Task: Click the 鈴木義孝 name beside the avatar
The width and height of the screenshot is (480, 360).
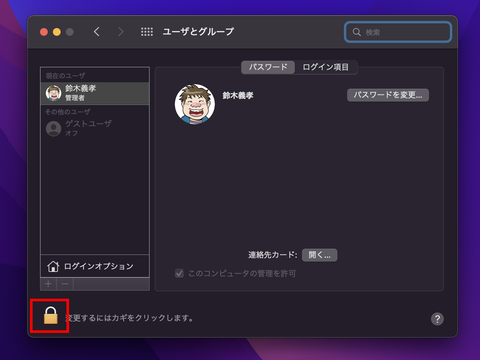Action: (238, 96)
